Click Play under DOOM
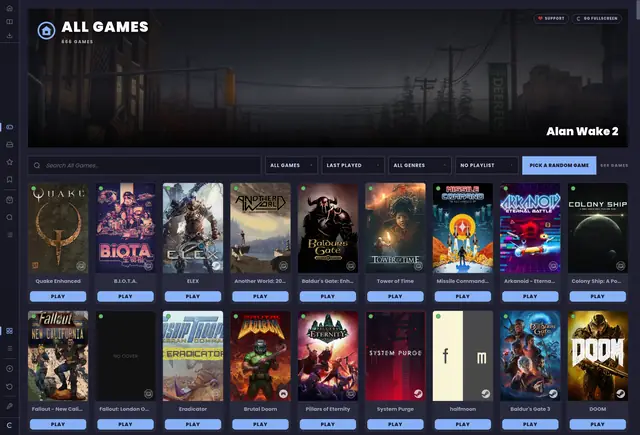This screenshot has width=640, height=435. pos(598,424)
